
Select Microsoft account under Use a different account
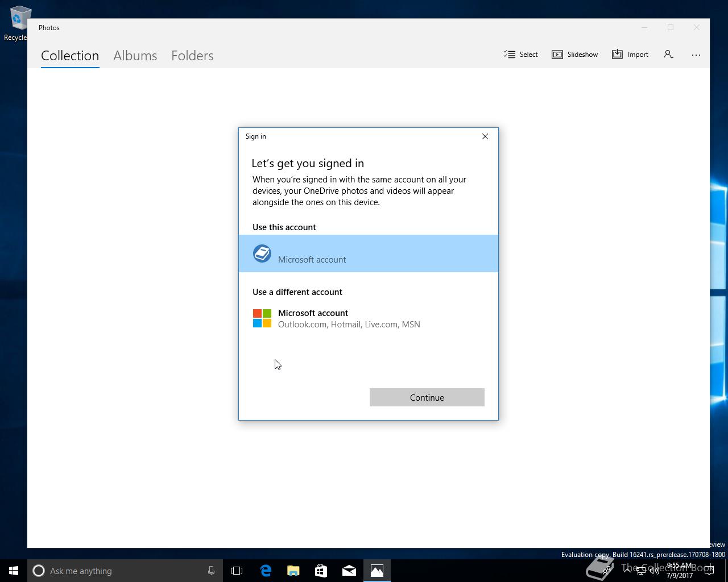coord(369,318)
